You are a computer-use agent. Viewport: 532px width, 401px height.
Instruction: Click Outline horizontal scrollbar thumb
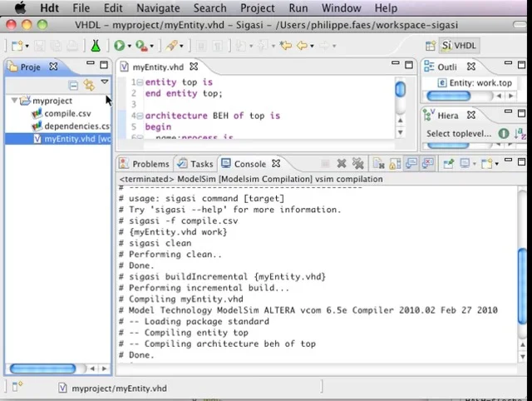coord(449,97)
